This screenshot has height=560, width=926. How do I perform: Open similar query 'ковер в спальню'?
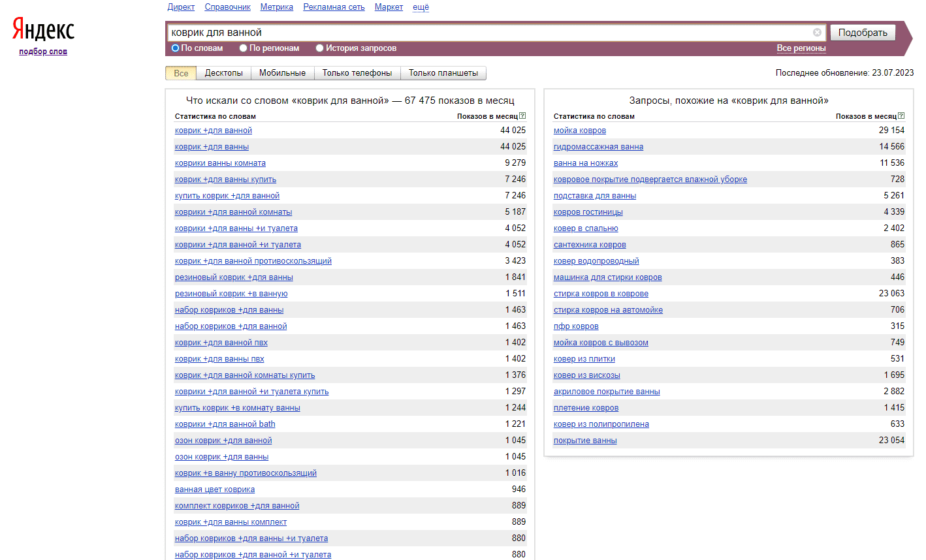pos(586,228)
